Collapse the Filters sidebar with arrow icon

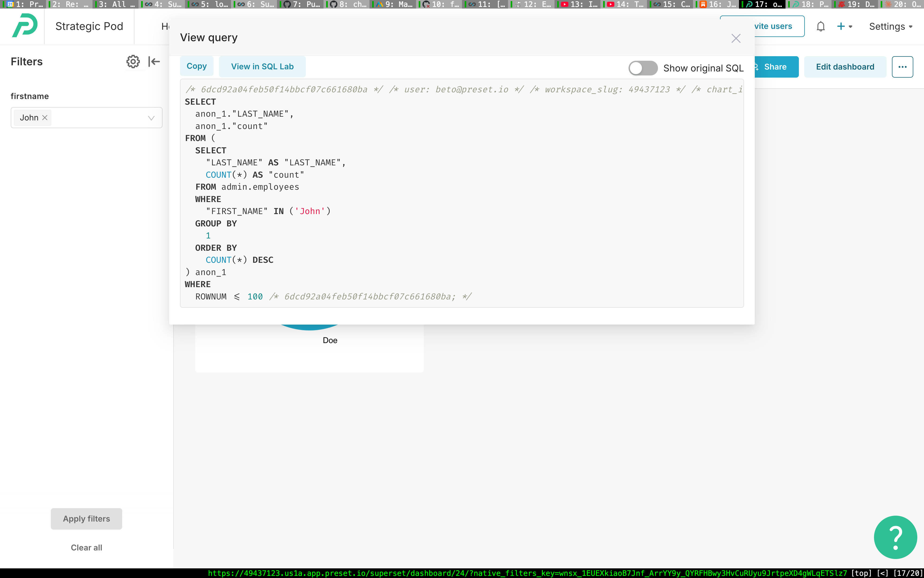click(x=154, y=62)
